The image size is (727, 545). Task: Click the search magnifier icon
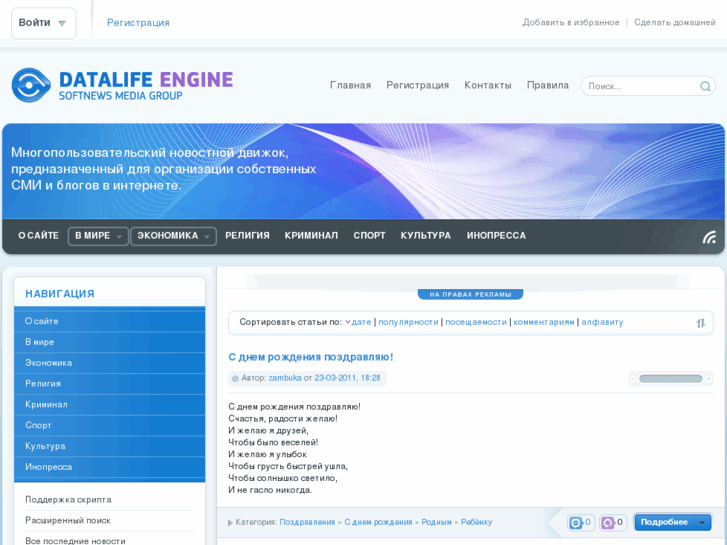pyautogui.click(x=705, y=87)
